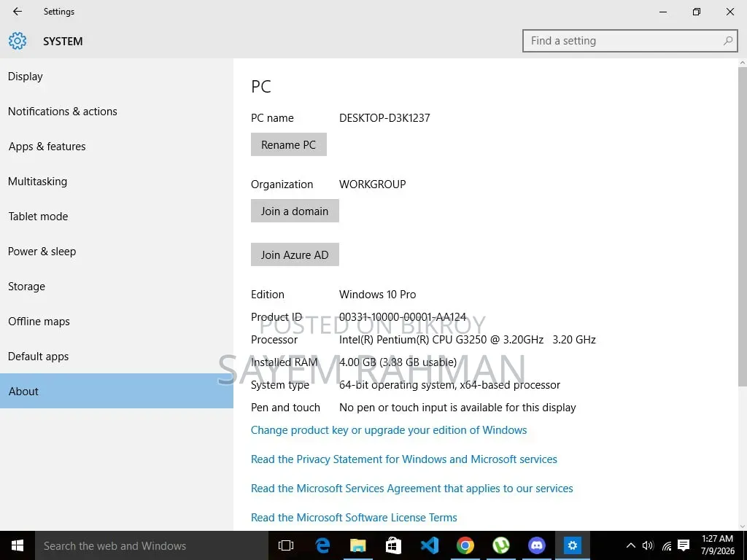Viewport: 747px width, 560px height.
Task: Open Change product key or upgrade link
Action: [x=389, y=430]
